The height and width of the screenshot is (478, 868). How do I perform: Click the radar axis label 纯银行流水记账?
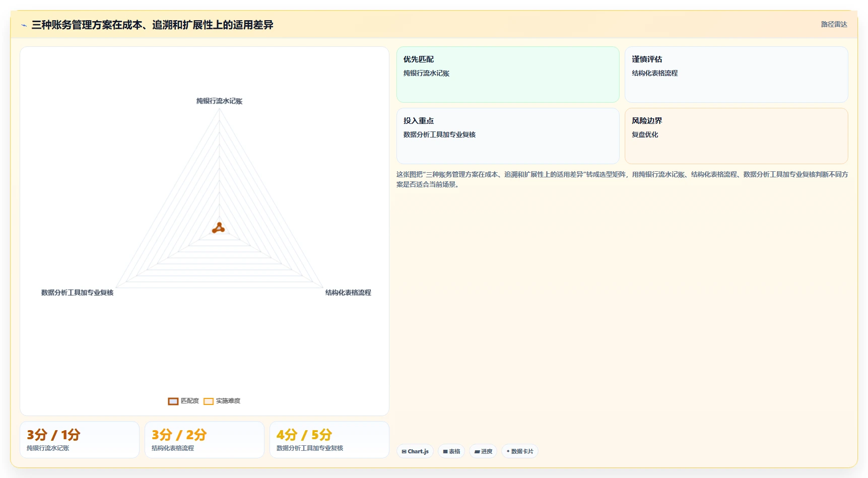point(219,101)
